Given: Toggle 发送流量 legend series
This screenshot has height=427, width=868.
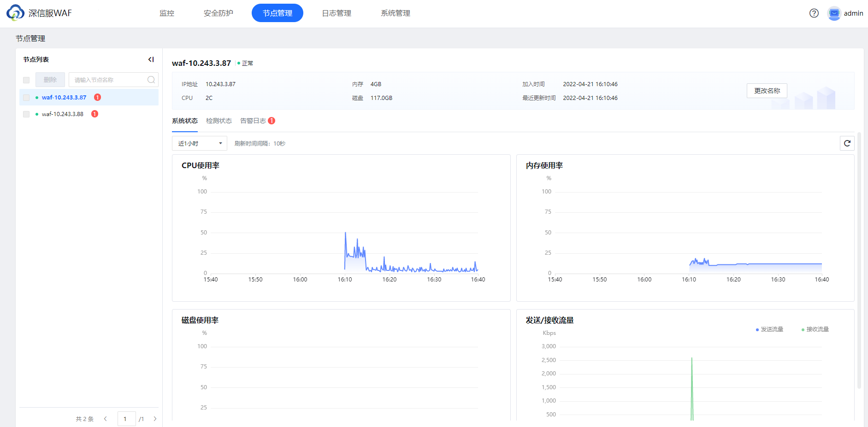Looking at the screenshot, I should (769, 329).
